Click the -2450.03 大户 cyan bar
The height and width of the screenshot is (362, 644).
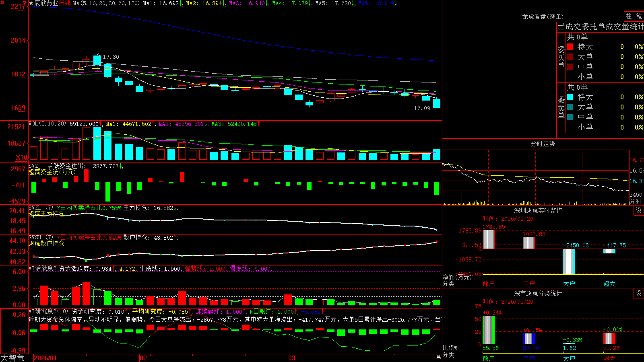569,261
